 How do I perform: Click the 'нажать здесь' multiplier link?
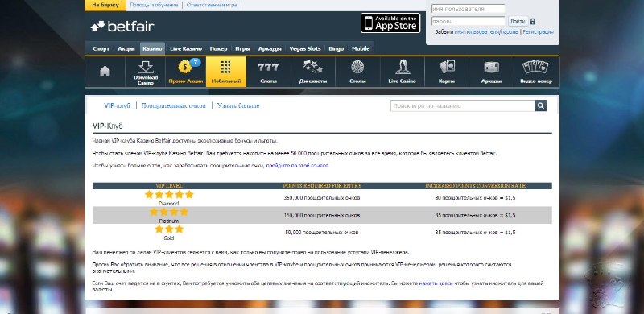(x=436, y=283)
